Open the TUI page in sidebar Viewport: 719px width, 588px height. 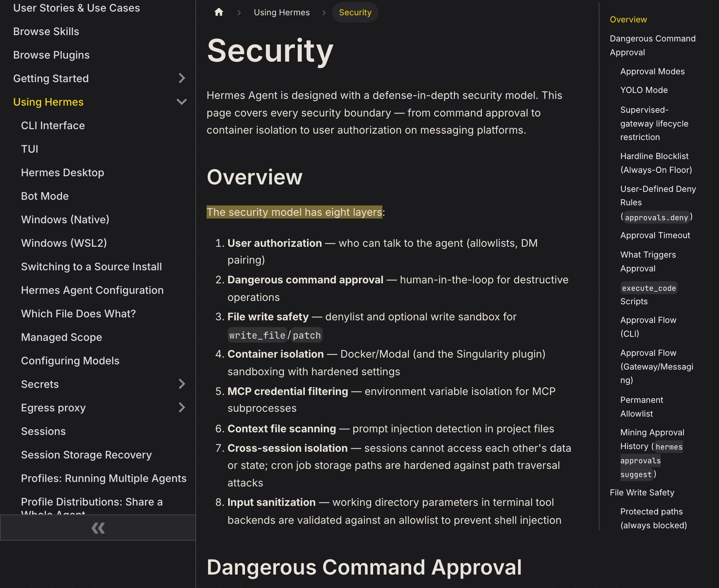point(30,149)
